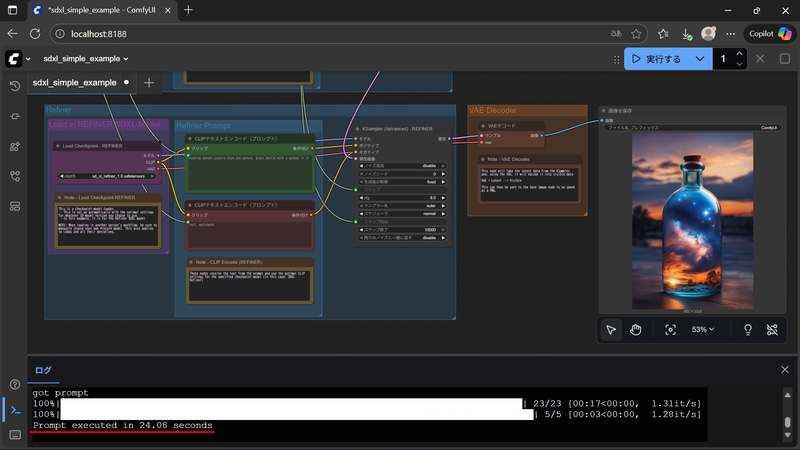Open a new browser tab
This screenshot has width=800, height=450.
click(x=188, y=10)
